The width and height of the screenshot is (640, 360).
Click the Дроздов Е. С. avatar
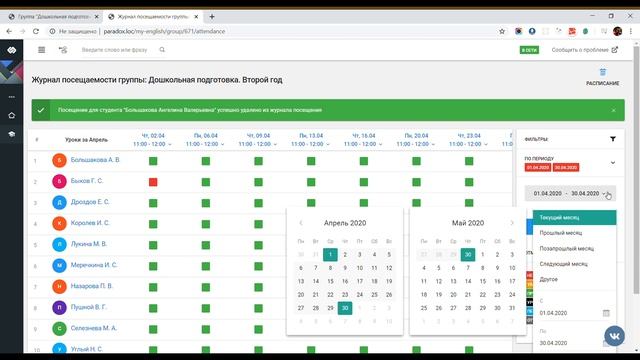(59, 202)
